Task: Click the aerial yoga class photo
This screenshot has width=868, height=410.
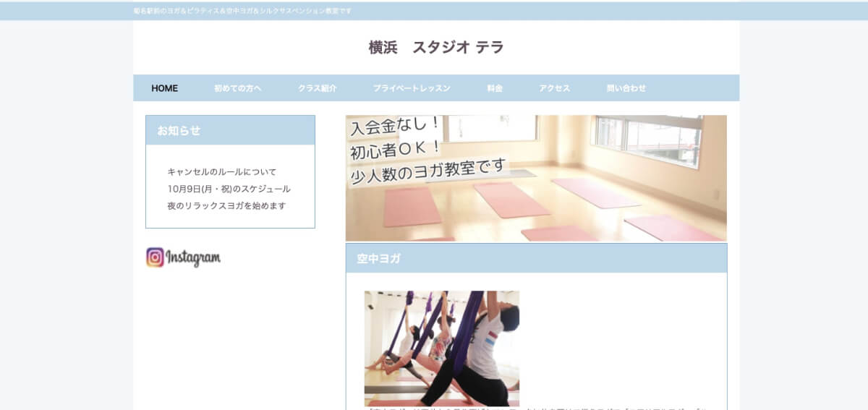Action: tap(442, 349)
